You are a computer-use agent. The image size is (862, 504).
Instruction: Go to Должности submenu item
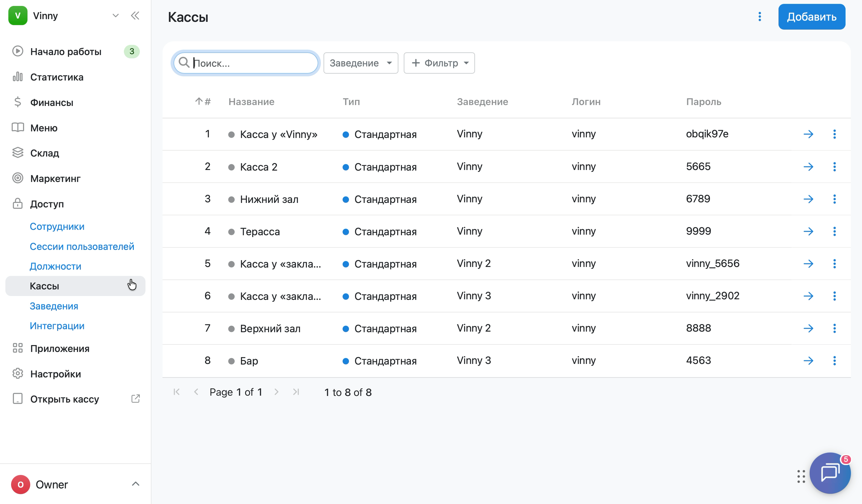(x=55, y=266)
